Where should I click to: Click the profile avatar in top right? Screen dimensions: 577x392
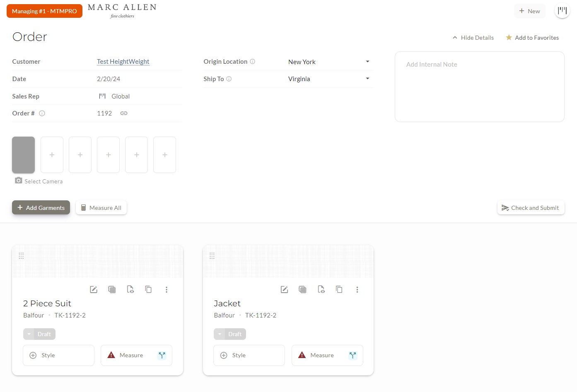tap(562, 11)
